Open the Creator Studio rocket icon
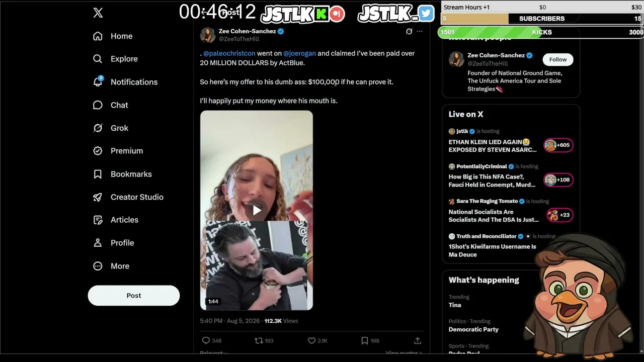The height and width of the screenshot is (362, 644). [98, 197]
